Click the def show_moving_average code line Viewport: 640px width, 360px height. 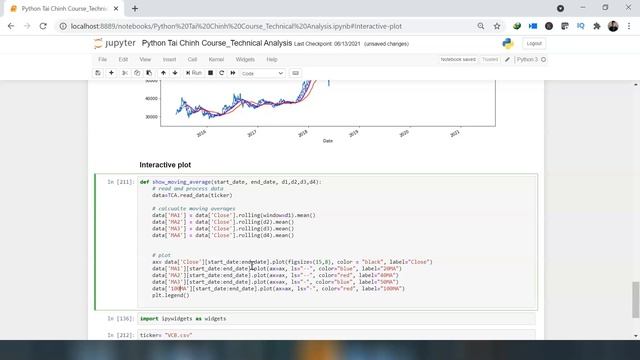point(231,182)
